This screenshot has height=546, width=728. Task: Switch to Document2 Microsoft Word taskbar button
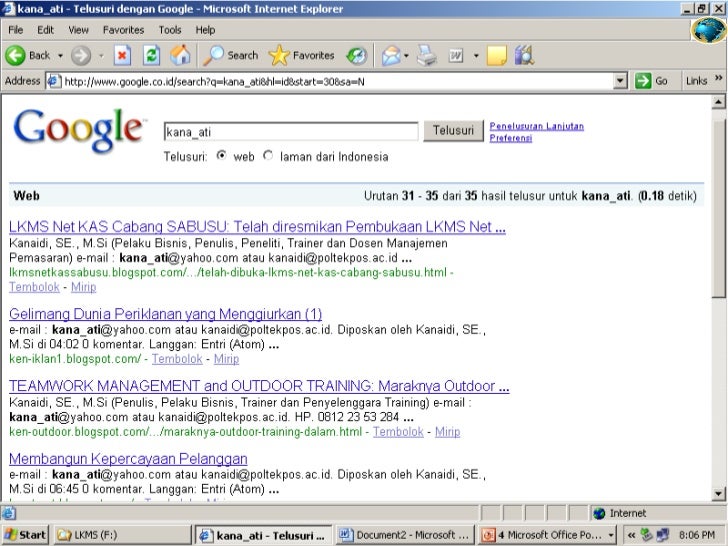coord(405,535)
